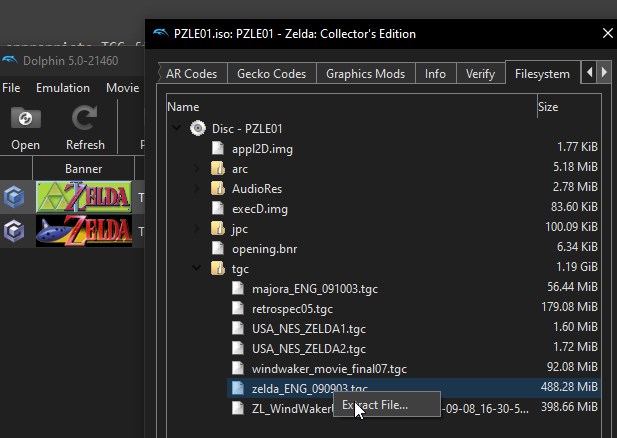Screen dimensions: 617x438
Task: Open the Emulation menu
Action: 63,87
